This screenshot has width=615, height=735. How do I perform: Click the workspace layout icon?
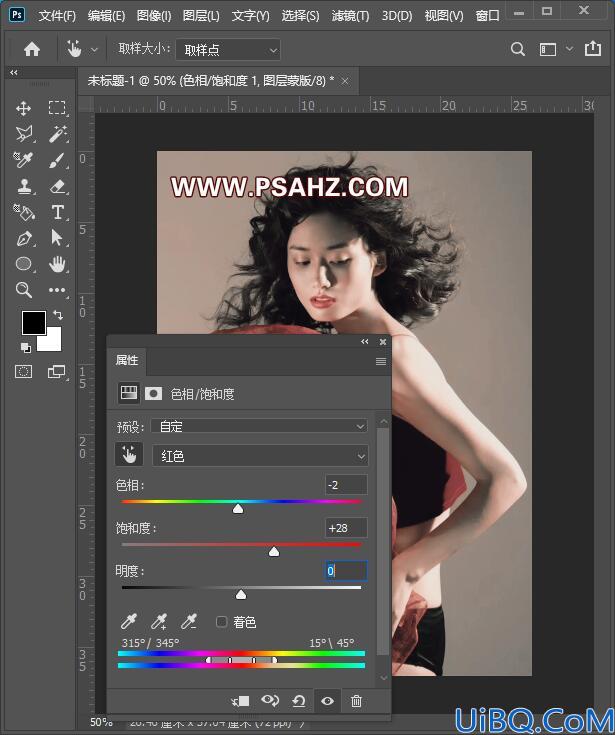(x=548, y=49)
